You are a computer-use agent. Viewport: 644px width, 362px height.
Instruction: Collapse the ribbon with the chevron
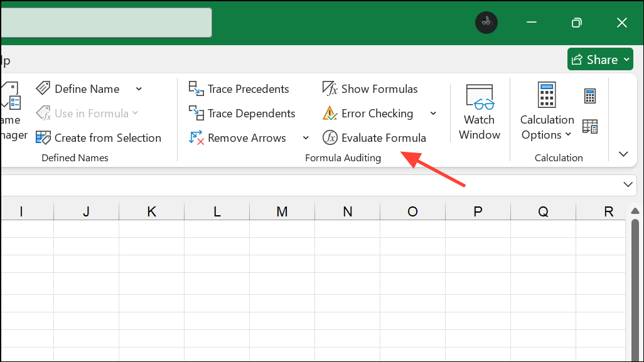pos(623,154)
